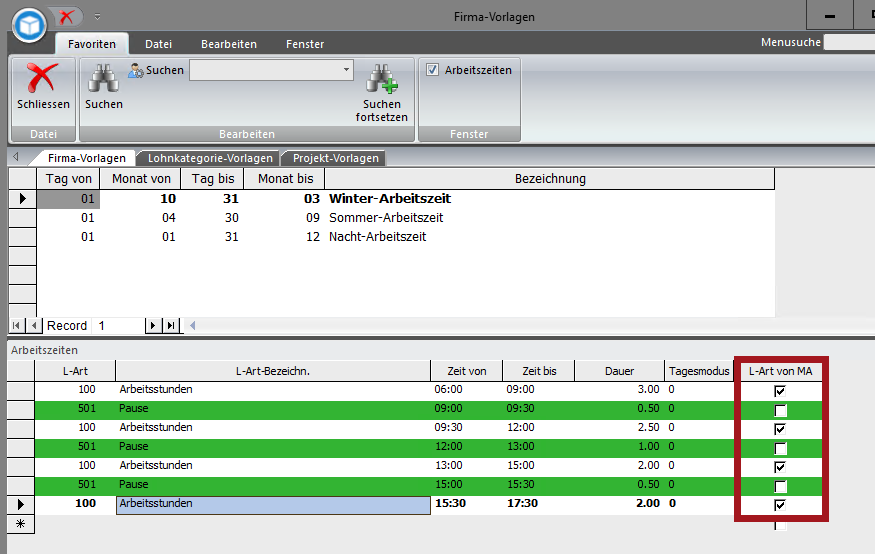Check L-Art von MA for 15:00 Pause
Viewport: 875px width, 554px height.
[780, 486]
